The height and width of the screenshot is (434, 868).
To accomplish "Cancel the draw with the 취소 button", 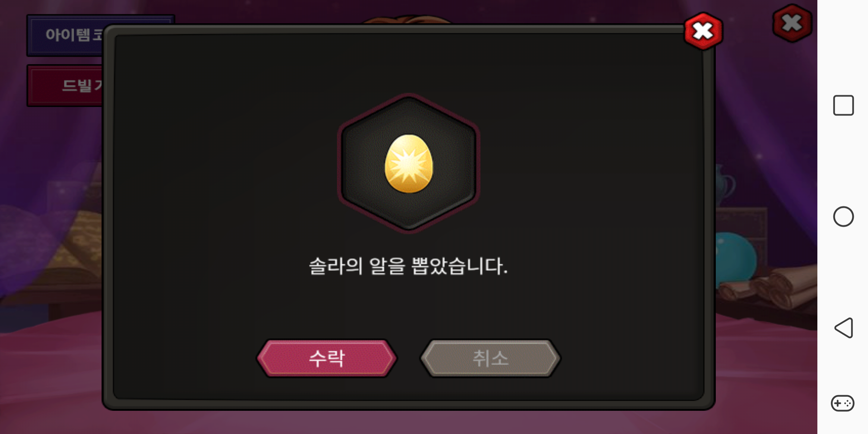I will click(490, 358).
